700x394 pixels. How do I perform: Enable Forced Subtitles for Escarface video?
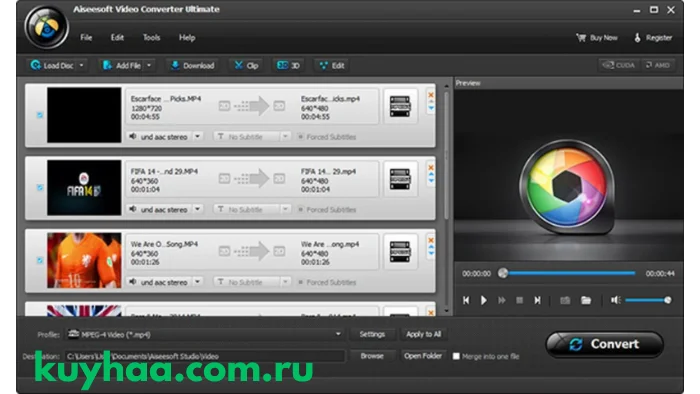click(301, 137)
